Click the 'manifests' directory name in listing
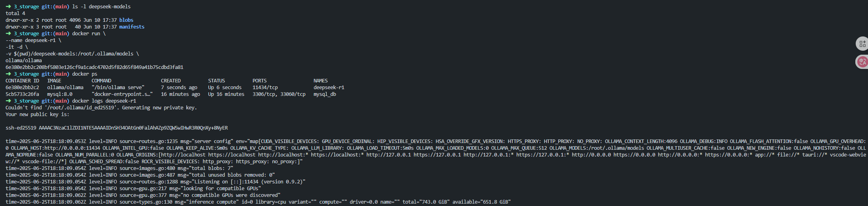The image size is (868, 206). click(132, 27)
